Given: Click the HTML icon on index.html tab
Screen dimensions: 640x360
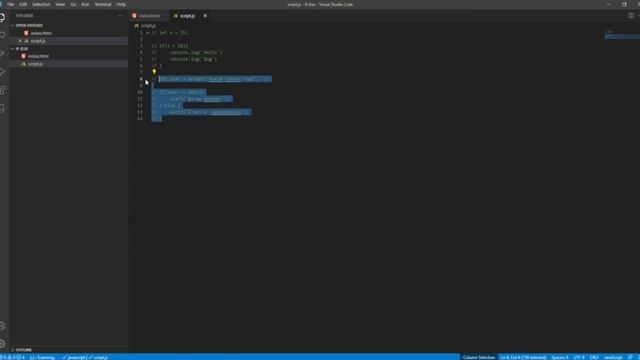Looking at the screenshot, I should (x=134, y=16).
